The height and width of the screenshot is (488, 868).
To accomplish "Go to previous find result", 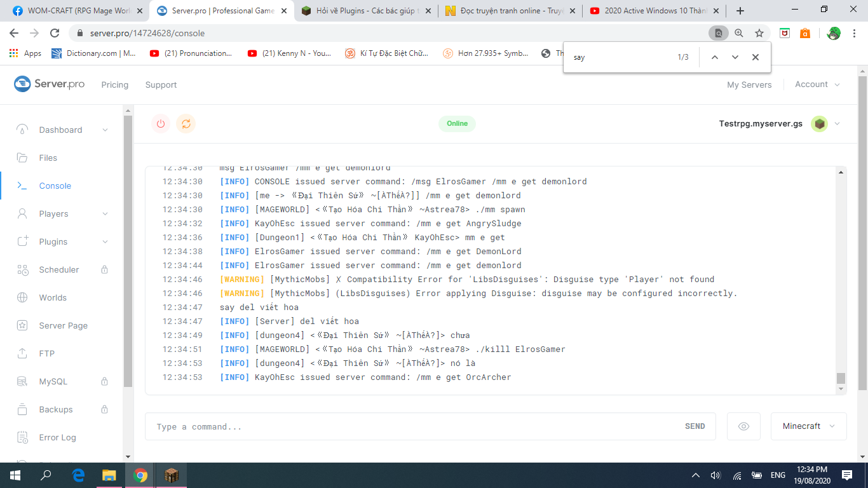I will 714,57.
